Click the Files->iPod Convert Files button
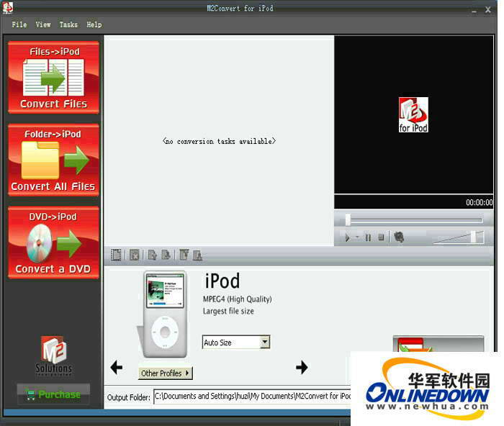The image size is (504, 426). pyautogui.click(x=53, y=78)
